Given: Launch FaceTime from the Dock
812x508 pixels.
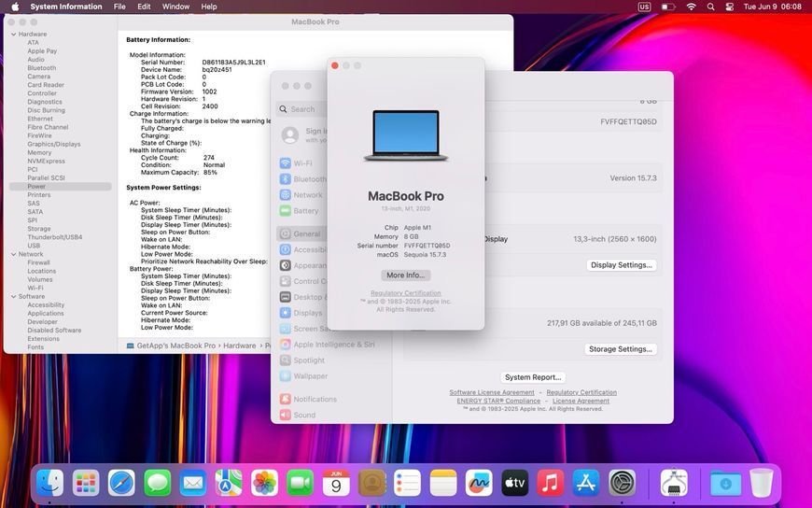Looking at the screenshot, I should (x=300, y=483).
